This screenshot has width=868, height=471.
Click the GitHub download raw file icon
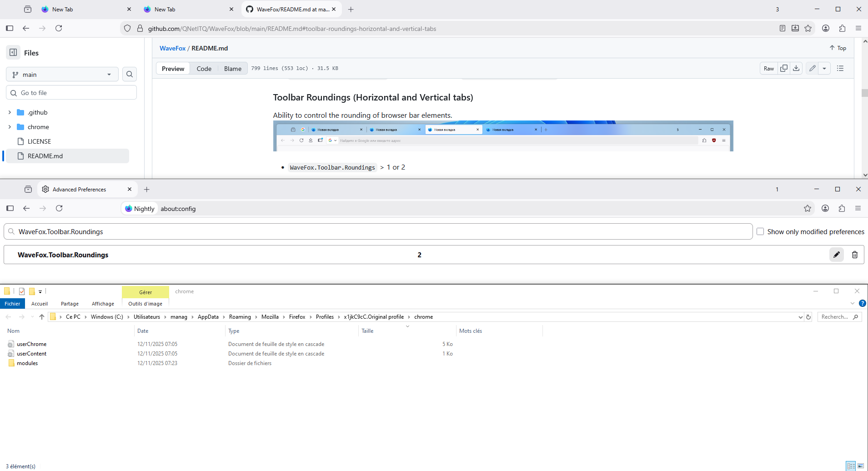796,68
